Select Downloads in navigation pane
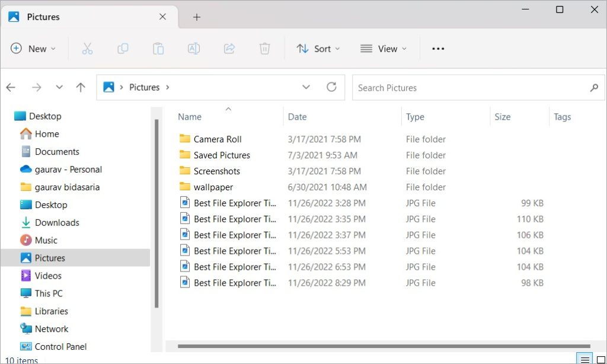 (x=57, y=222)
